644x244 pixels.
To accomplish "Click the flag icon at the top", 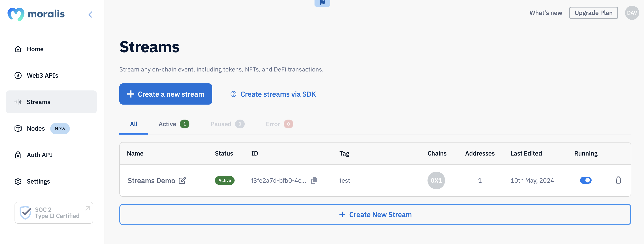I will [322, 3].
